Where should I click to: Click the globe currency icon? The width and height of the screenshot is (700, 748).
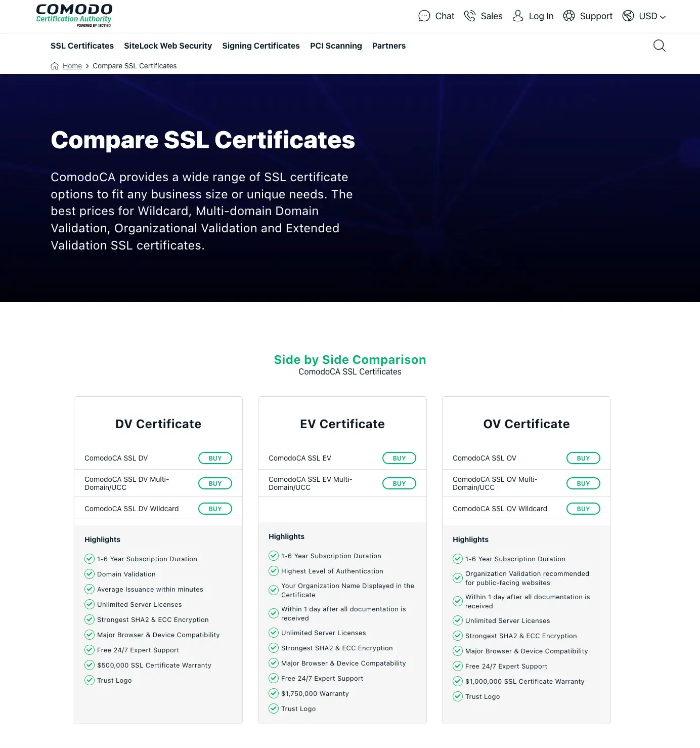[x=628, y=16]
